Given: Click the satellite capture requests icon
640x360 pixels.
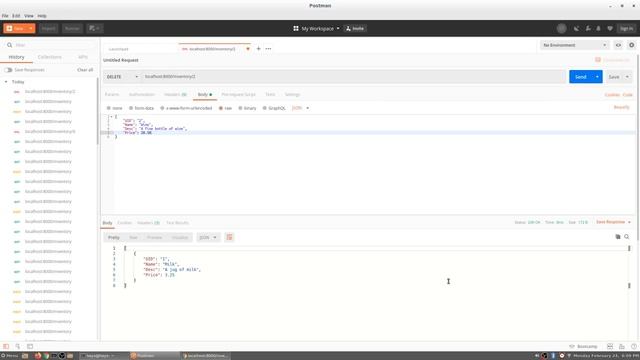Looking at the screenshot, I should point(576,29).
